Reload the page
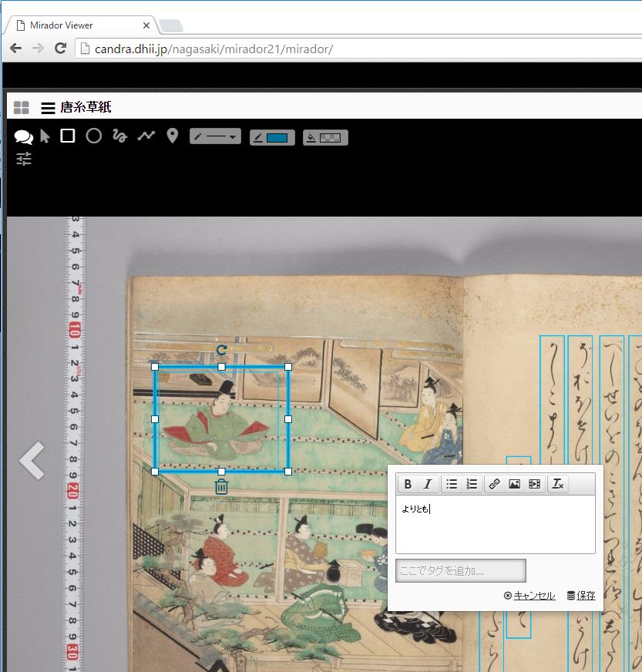The width and height of the screenshot is (642, 672). click(60, 48)
